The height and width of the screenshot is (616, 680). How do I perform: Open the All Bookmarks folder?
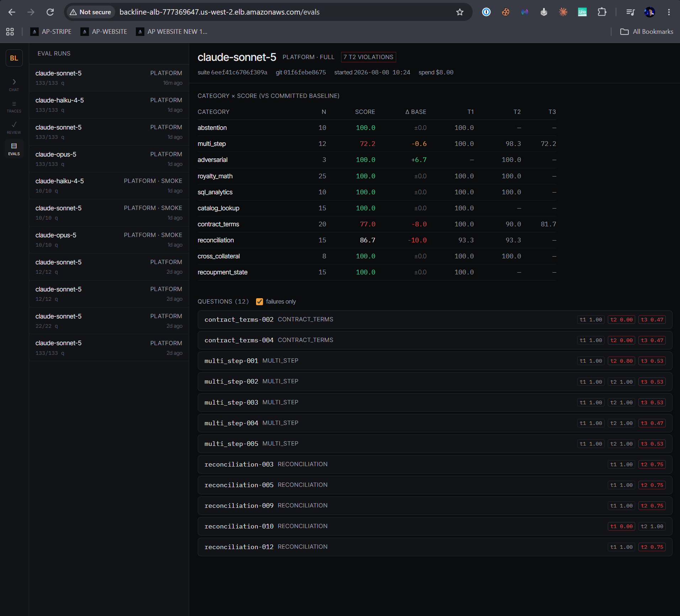[x=647, y=32]
